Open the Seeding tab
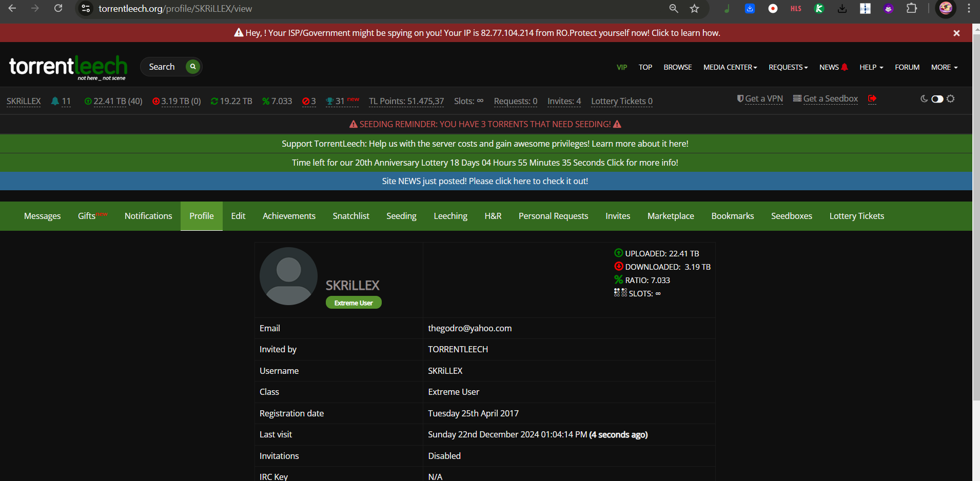The image size is (980, 481). tap(401, 216)
